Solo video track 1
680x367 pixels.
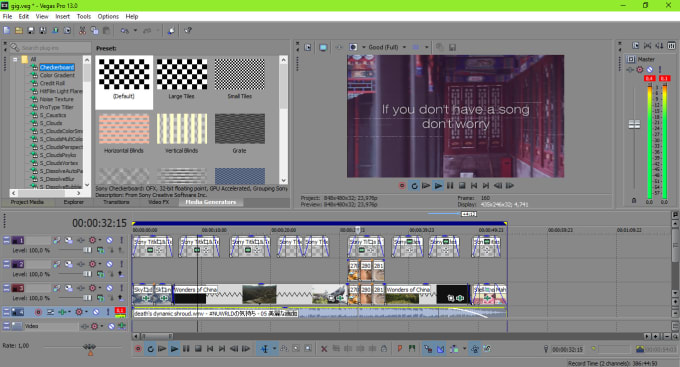pos(121,240)
